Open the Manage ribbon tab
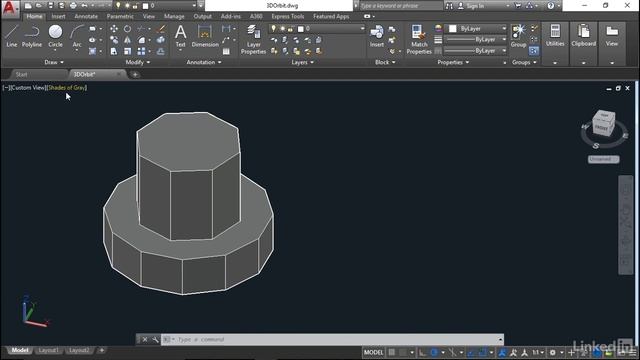Screen dimensions: 640x360 point(174,16)
